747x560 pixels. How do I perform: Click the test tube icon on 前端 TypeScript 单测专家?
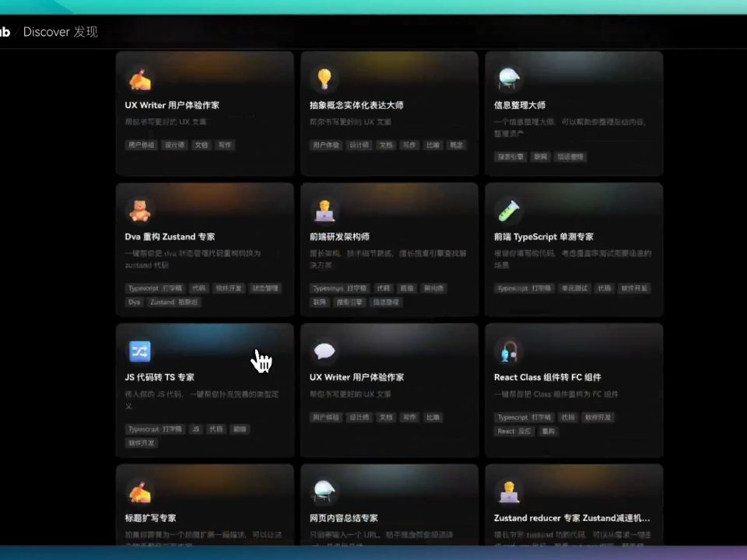click(509, 208)
